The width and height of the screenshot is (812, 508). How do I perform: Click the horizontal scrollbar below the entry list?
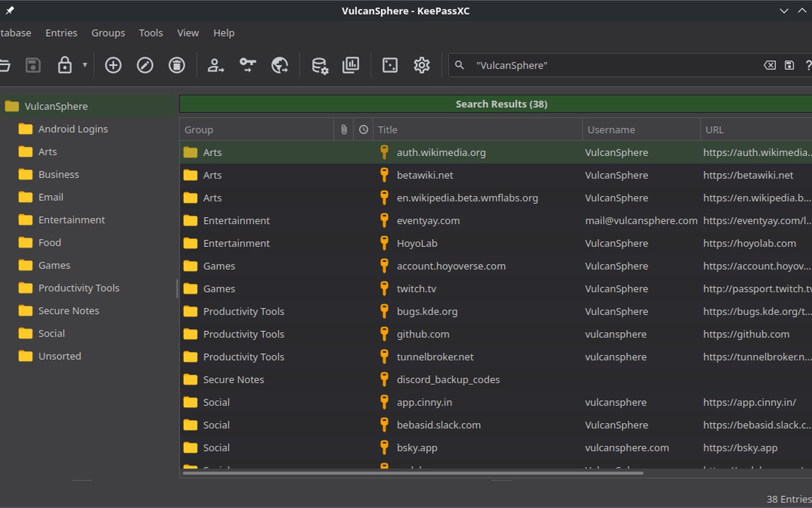[x=413, y=473]
